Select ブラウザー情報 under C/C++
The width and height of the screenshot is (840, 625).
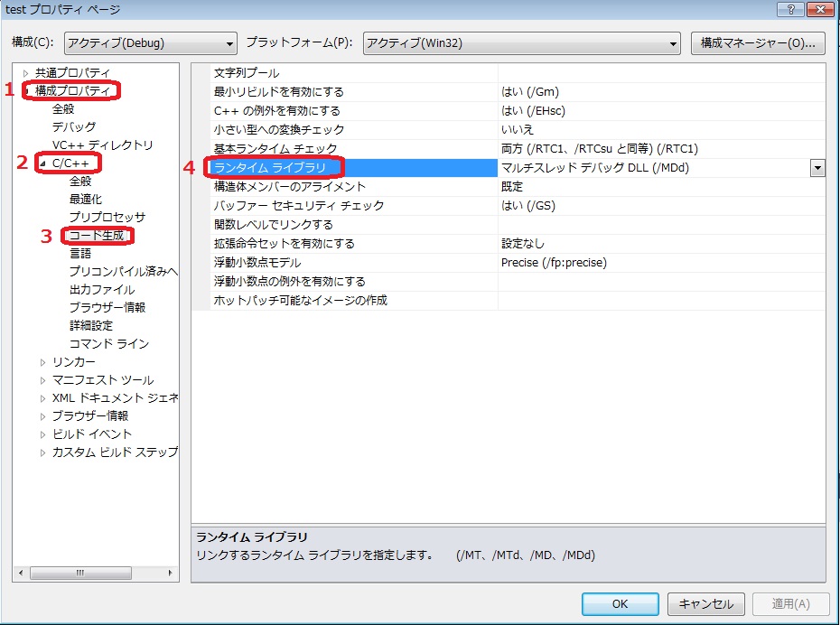click(x=107, y=308)
